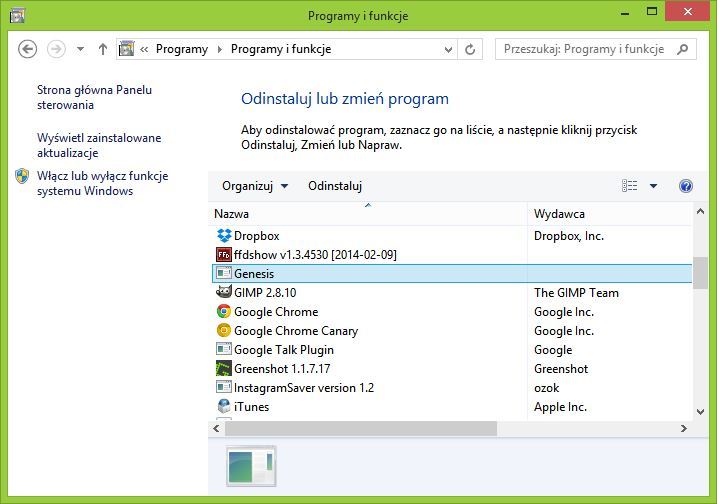Select the iTunes icon
This screenshot has height=504, width=717.
click(x=224, y=406)
